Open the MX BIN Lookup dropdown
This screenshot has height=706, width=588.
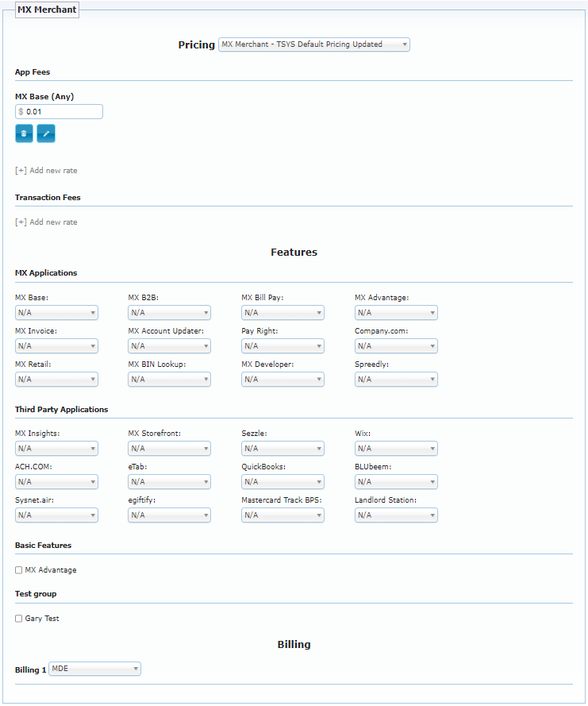pyautogui.click(x=170, y=380)
